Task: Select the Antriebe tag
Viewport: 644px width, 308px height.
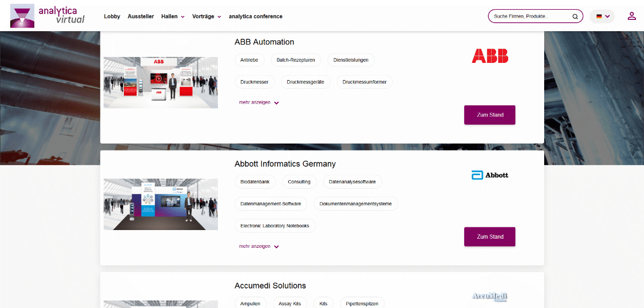Action: point(249,60)
